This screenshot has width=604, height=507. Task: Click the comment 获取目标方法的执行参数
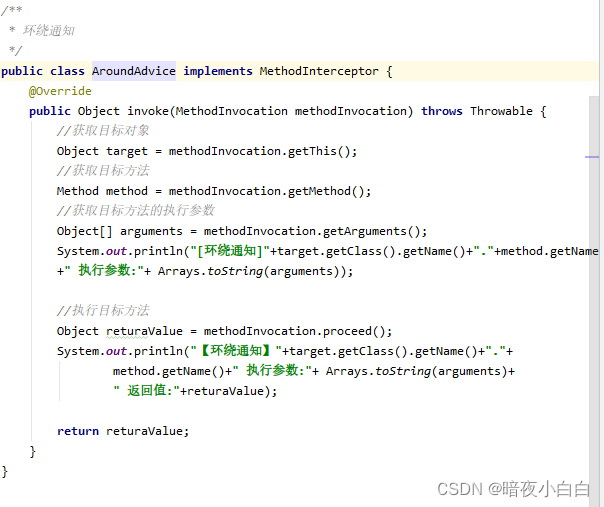click(136, 211)
